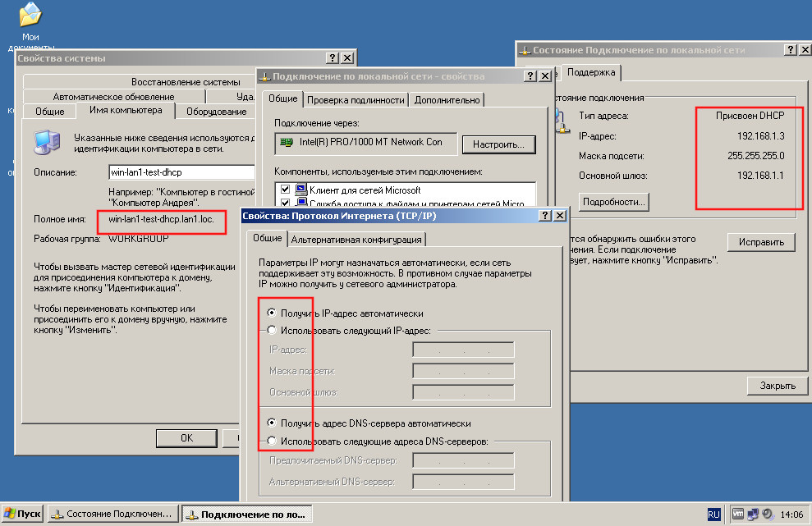Switch to Состояние Подключен... taskbar item
Screen dimensions: 812x526
point(113,514)
